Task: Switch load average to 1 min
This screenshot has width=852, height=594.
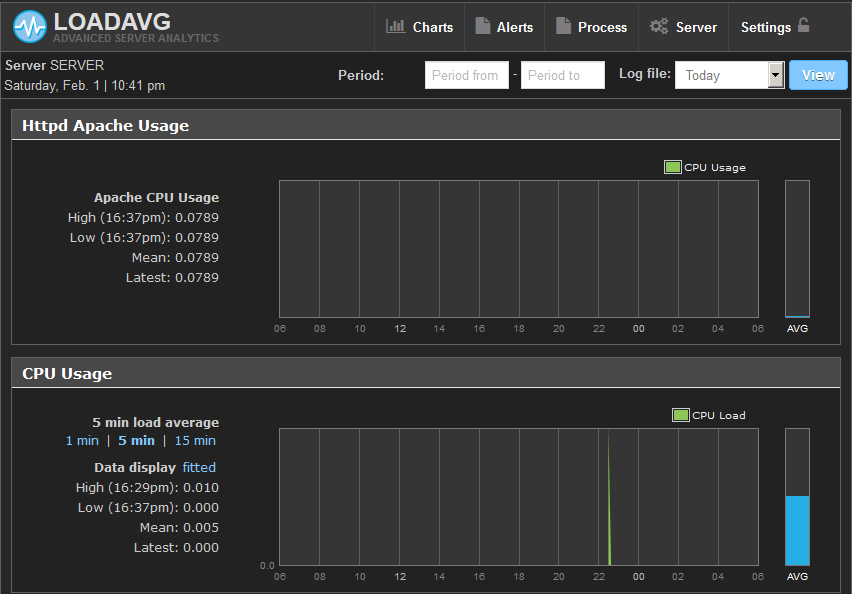Action: point(82,441)
